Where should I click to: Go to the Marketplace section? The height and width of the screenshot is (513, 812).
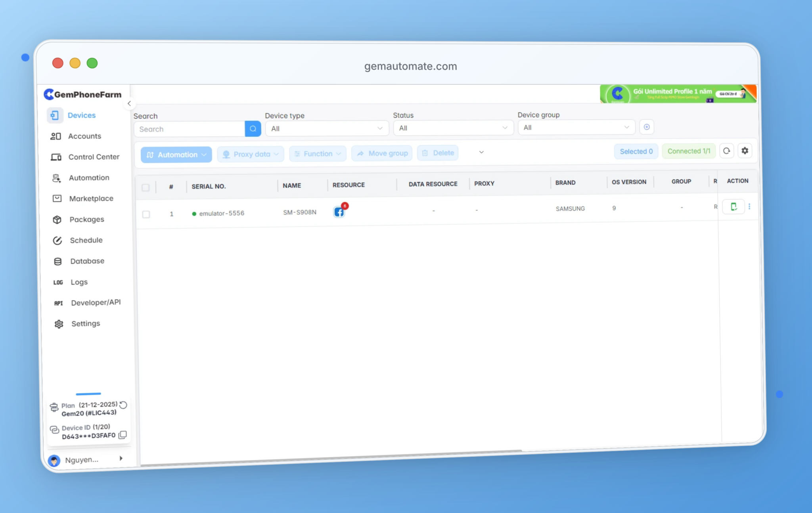click(x=92, y=198)
